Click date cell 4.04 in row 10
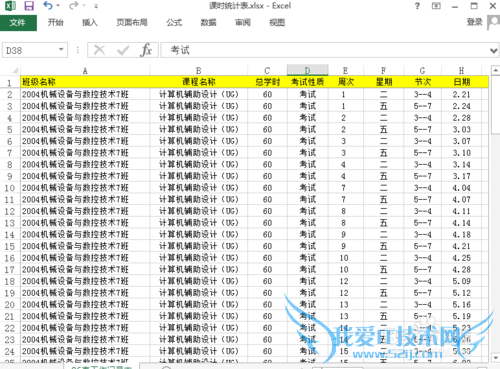The width and height of the screenshot is (500, 369). (x=461, y=188)
